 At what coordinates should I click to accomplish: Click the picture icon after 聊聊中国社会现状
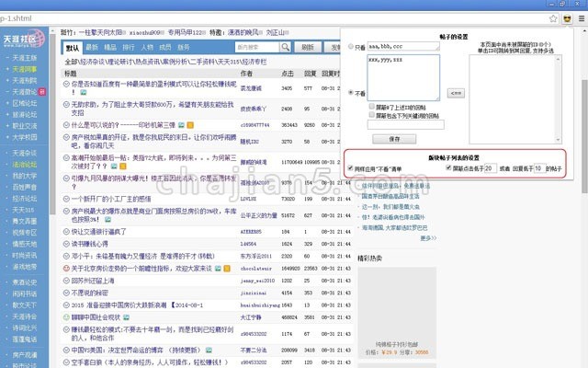[127, 317]
